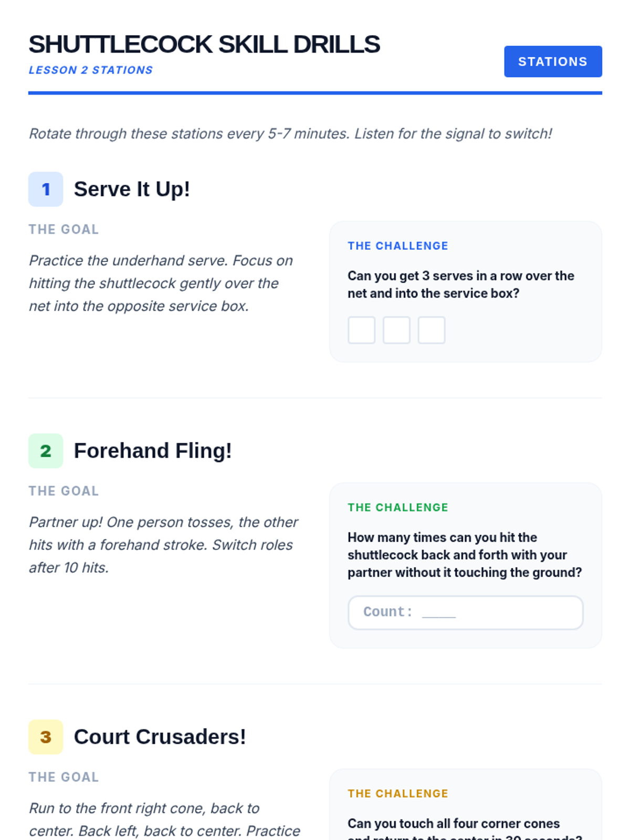
Task: Click the orange THE CHALLENGE label
Action: coord(398,793)
